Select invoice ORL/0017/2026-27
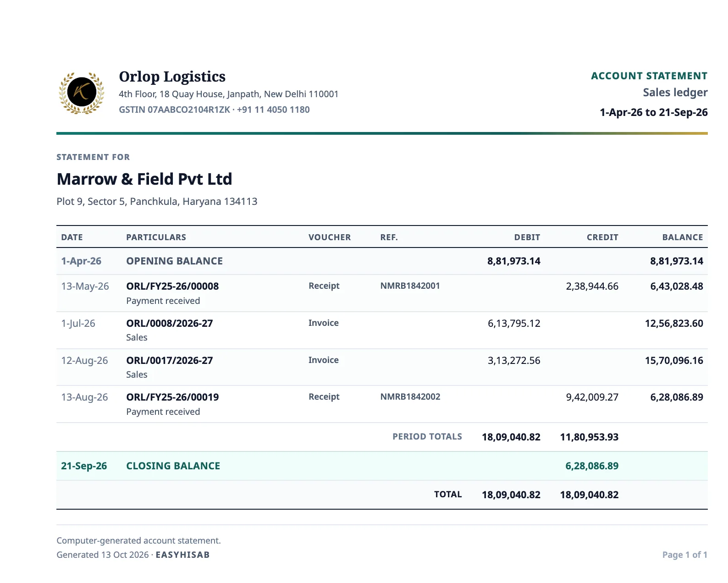 point(170,361)
